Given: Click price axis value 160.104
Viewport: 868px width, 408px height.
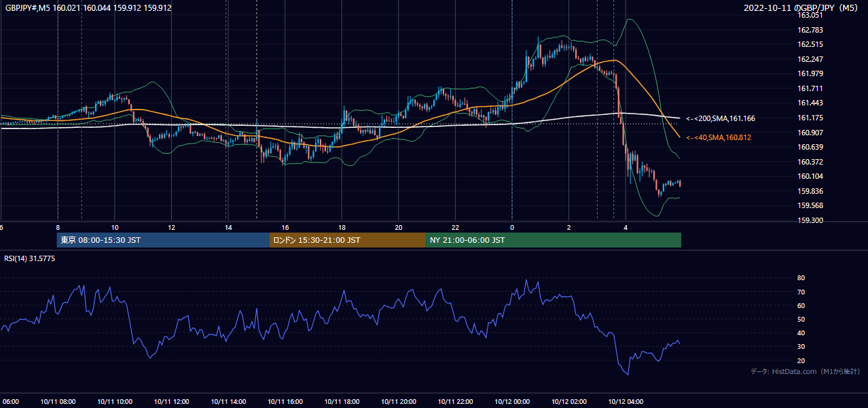Looking at the screenshot, I should [x=810, y=176].
